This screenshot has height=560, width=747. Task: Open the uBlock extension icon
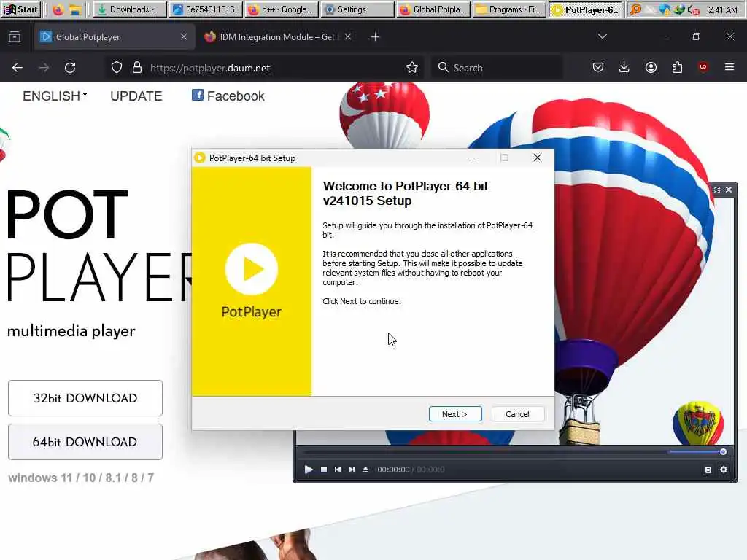pos(703,67)
